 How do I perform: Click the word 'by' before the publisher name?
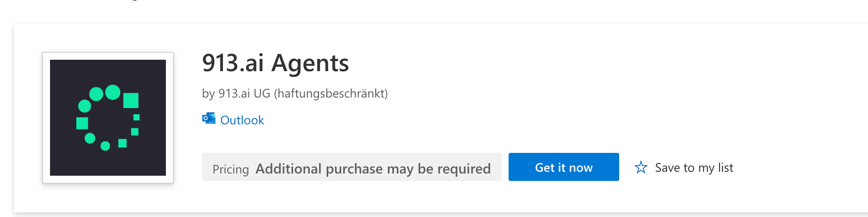[x=208, y=94]
